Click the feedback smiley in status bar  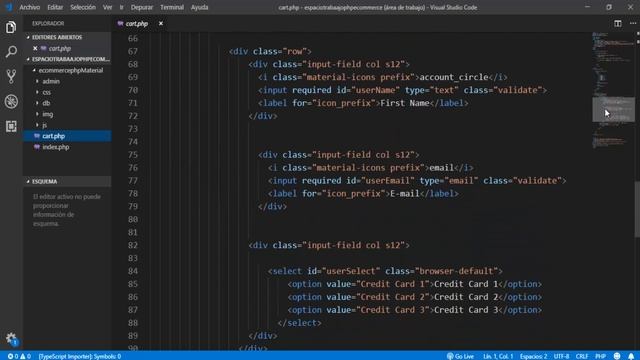click(617, 356)
